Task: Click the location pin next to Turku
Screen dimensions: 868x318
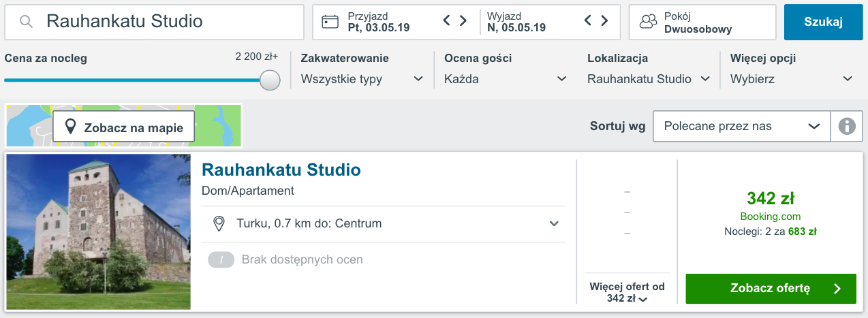Action: click(219, 223)
